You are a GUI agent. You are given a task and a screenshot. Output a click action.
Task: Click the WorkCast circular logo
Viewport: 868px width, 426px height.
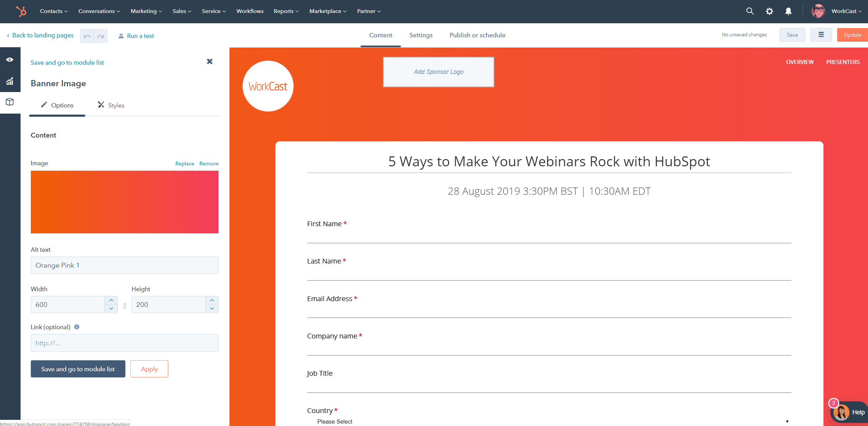tap(268, 86)
